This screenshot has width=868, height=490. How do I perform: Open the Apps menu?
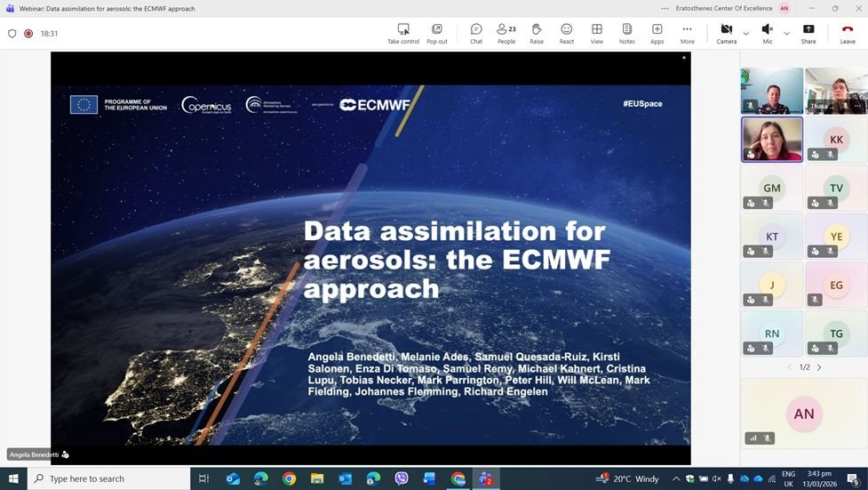coord(657,33)
